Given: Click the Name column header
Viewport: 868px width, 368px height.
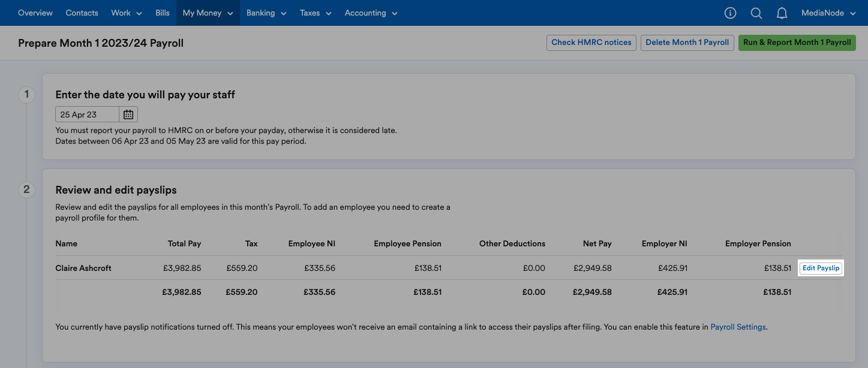Looking at the screenshot, I should [x=66, y=243].
